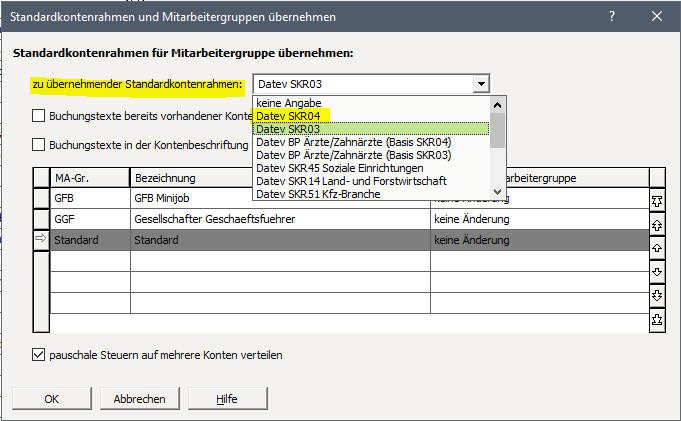This screenshot has height=421, width=681.
Task: Choose Datev SKR04 in dropdown list
Action: (x=371, y=116)
